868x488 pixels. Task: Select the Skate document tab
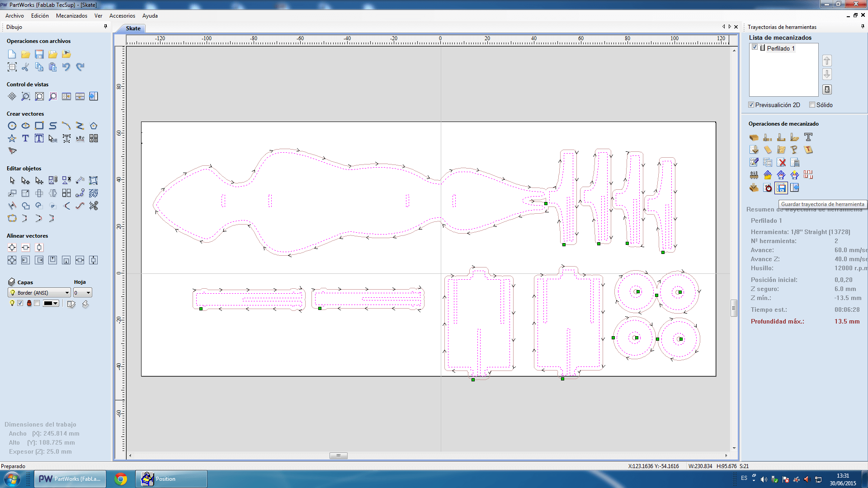[133, 28]
